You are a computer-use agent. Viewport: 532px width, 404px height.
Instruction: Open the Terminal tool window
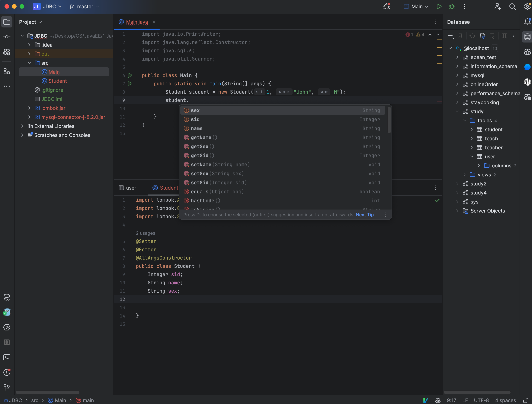7,357
